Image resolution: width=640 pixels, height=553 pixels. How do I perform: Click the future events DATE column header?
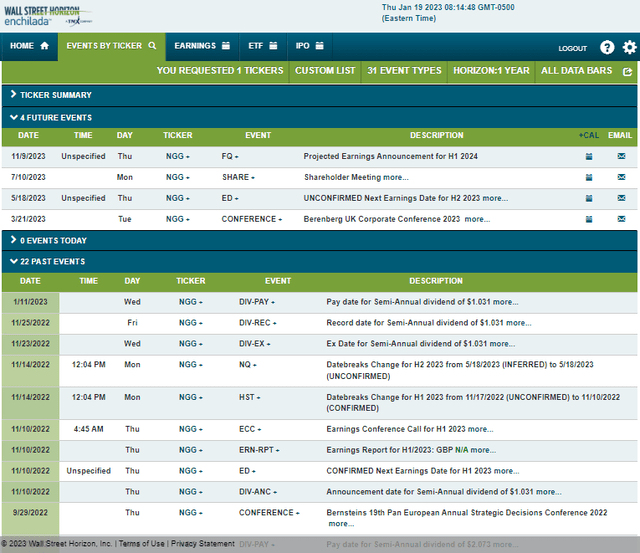[28, 135]
